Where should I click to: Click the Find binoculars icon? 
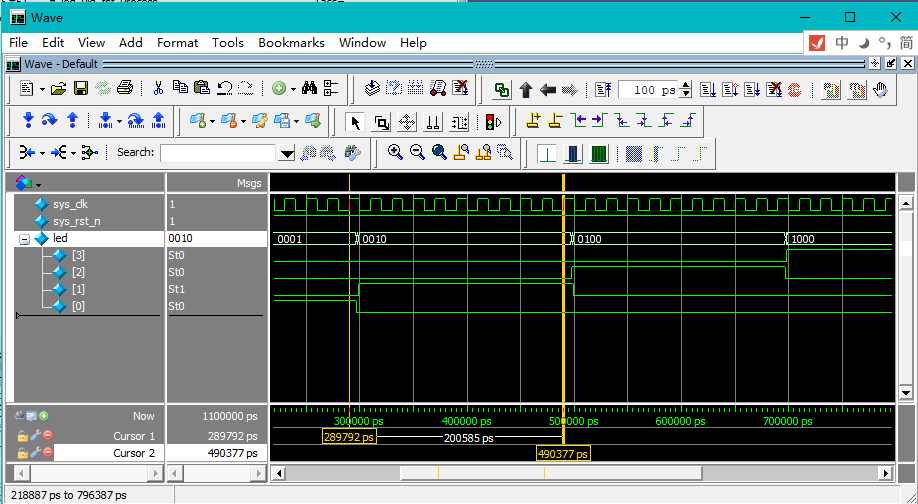(x=309, y=89)
